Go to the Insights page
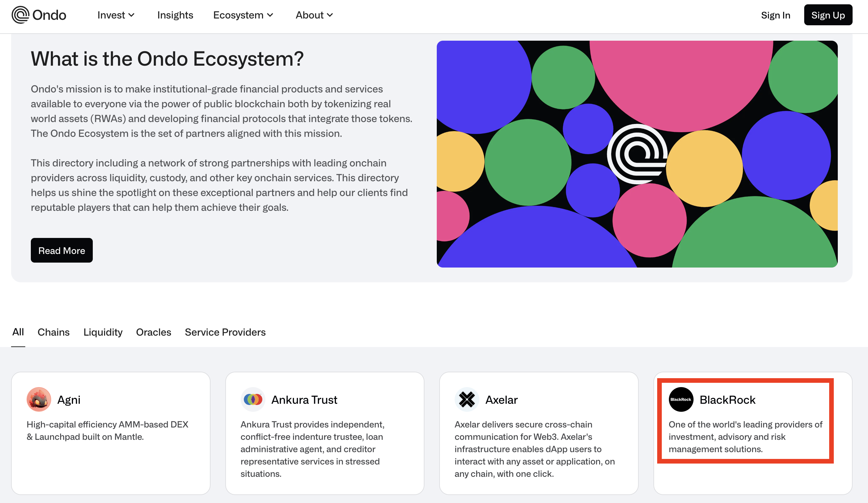Screen dimensions: 868x503 click(x=175, y=15)
